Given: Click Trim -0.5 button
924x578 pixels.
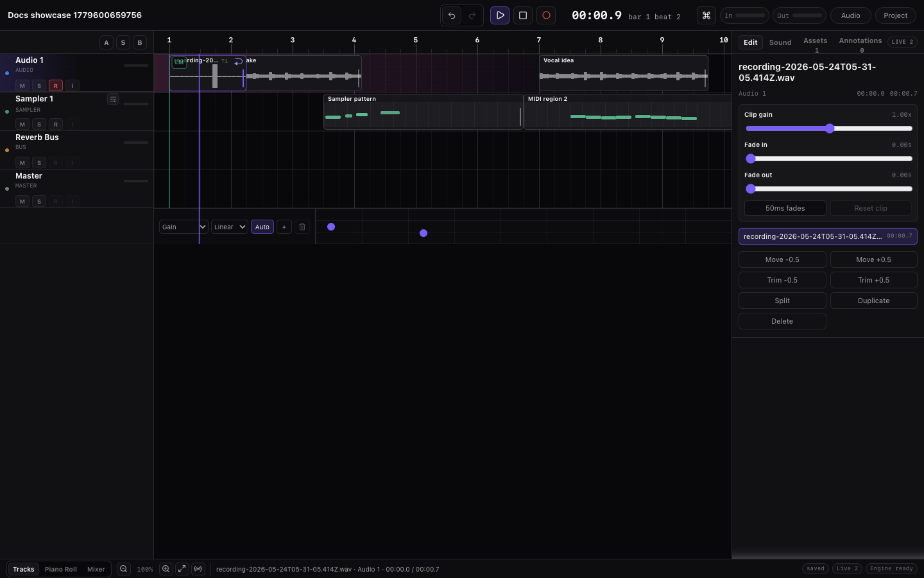Looking at the screenshot, I should tap(782, 280).
